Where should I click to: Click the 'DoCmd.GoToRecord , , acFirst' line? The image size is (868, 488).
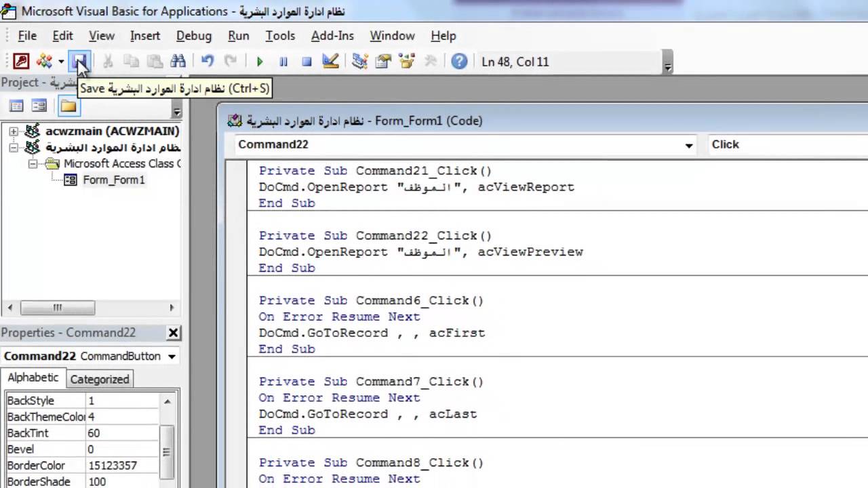pos(372,333)
